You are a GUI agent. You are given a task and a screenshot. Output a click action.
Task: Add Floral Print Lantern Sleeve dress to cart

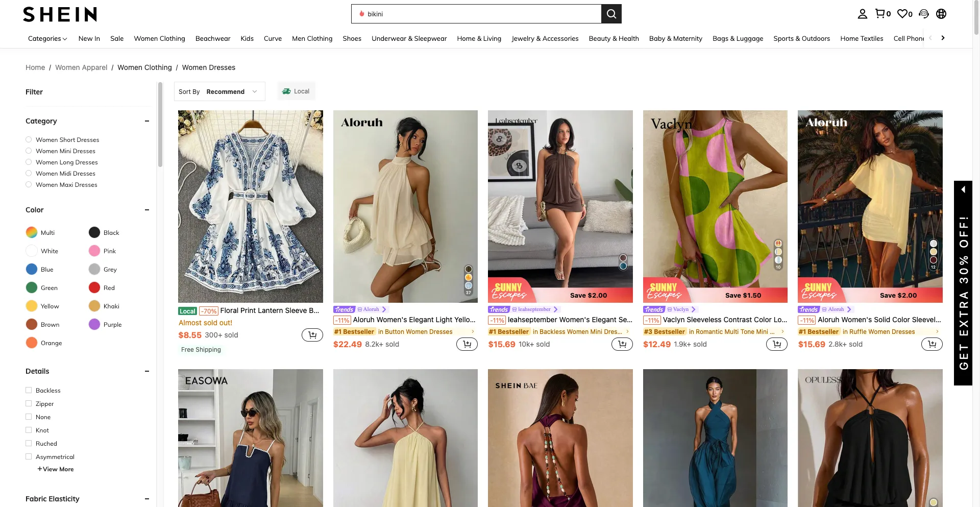coord(312,335)
